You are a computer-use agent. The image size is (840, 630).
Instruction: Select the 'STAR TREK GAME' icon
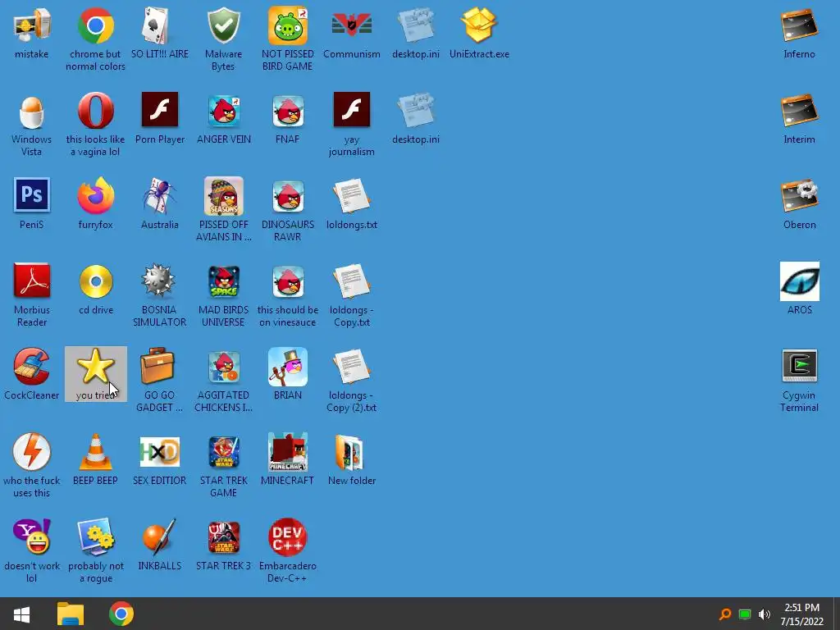(x=223, y=452)
